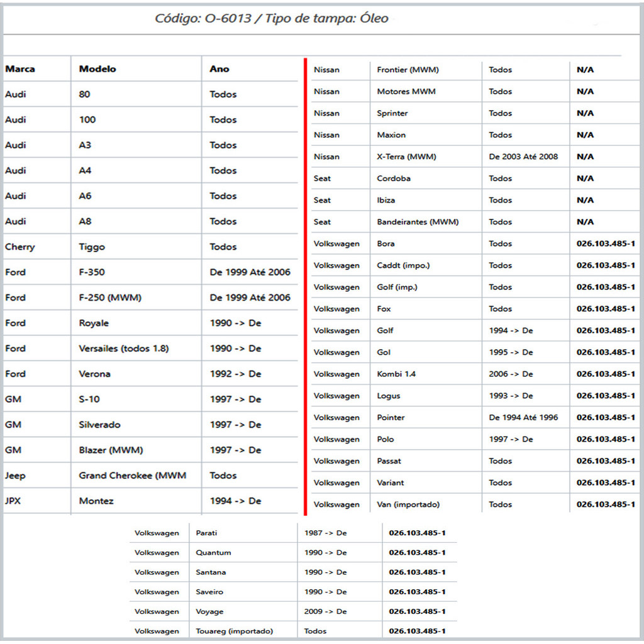Click the GM 'Silverado' model cell
Image resolution: width=644 pixels, height=644 pixels.
click(101, 425)
